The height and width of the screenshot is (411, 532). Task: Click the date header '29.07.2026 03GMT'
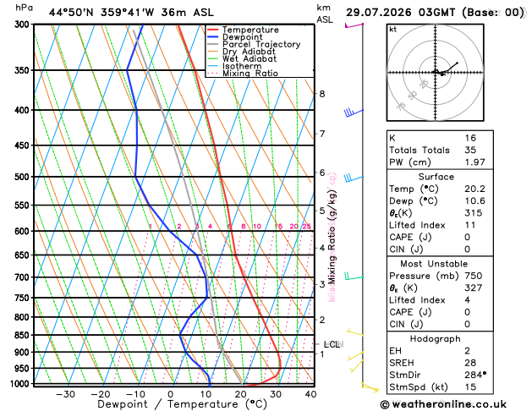point(400,13)
